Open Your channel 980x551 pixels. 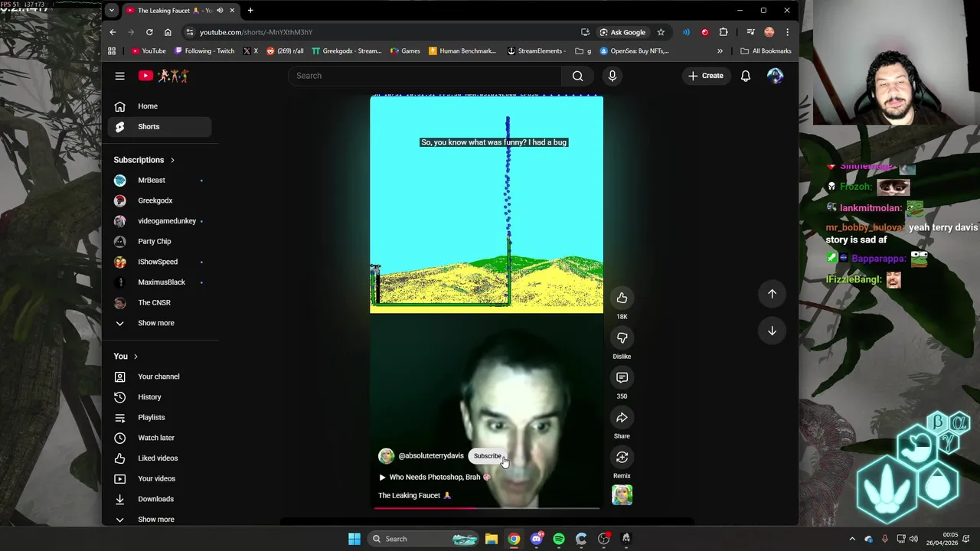pos(158,377)
